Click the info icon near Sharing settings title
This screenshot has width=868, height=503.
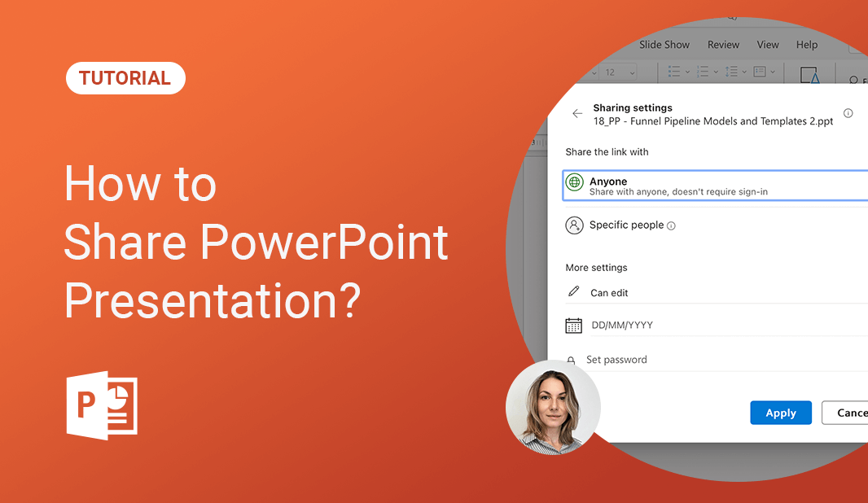848,113
